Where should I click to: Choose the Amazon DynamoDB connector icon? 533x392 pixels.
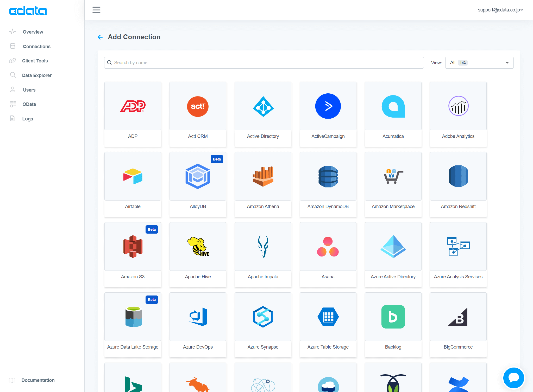(x=328, y=176)
